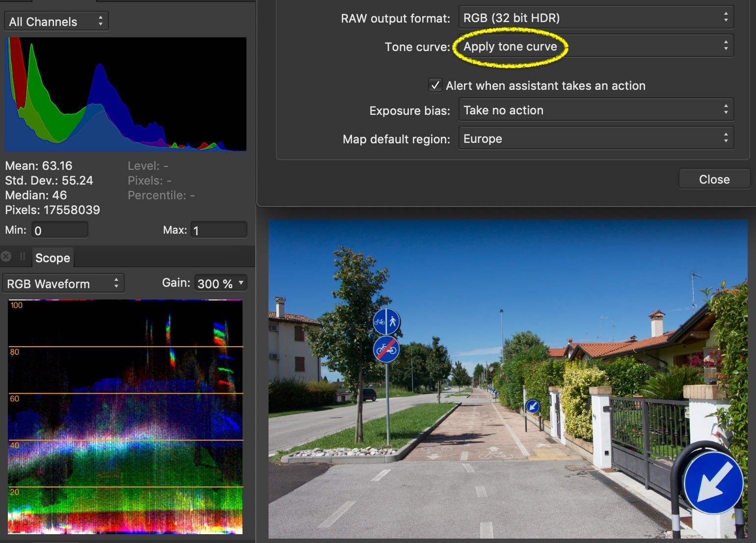This screenshot has width=756, height=543.
Task: Click the Min value input field
Action: tap(60, 230)
